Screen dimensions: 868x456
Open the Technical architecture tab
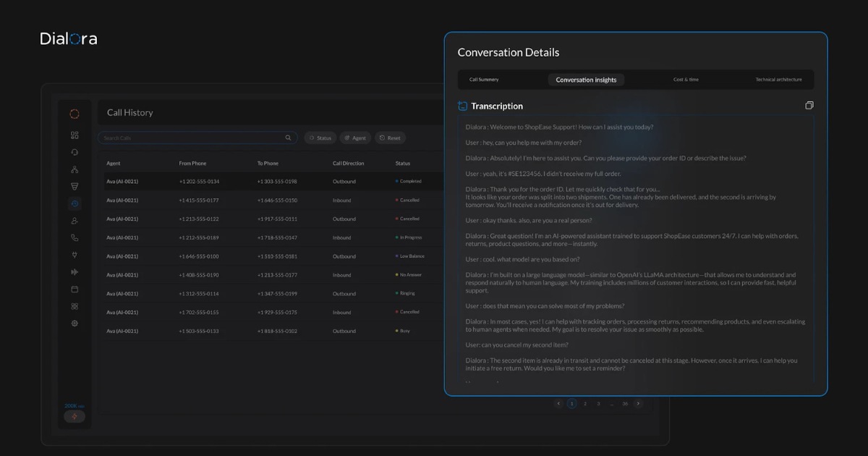[x=778, y=80]
